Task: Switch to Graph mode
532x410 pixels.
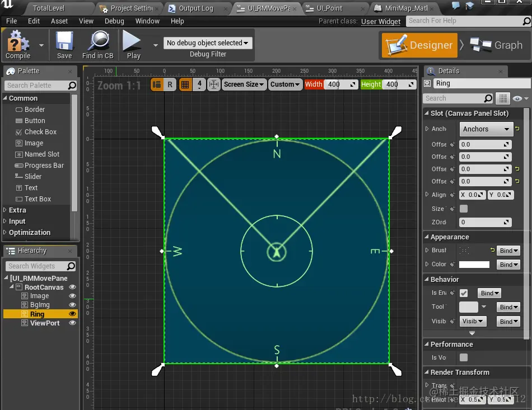Action: point(496,45)
